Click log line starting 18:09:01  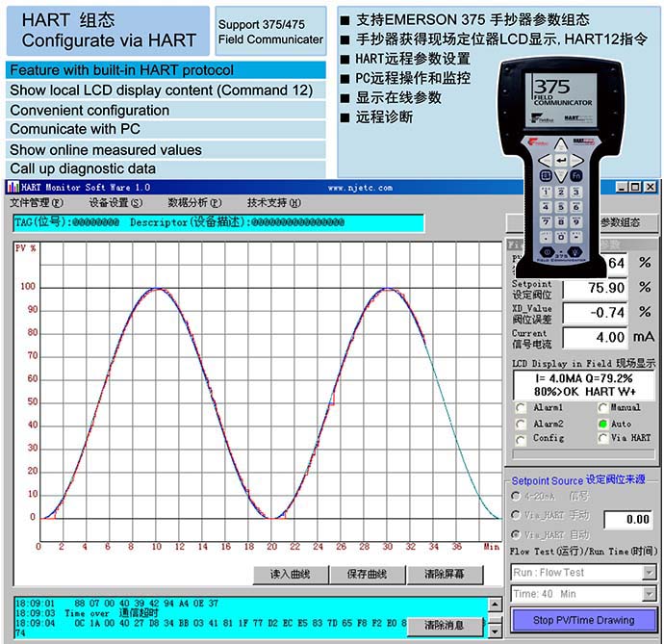[x=116, y=604]
